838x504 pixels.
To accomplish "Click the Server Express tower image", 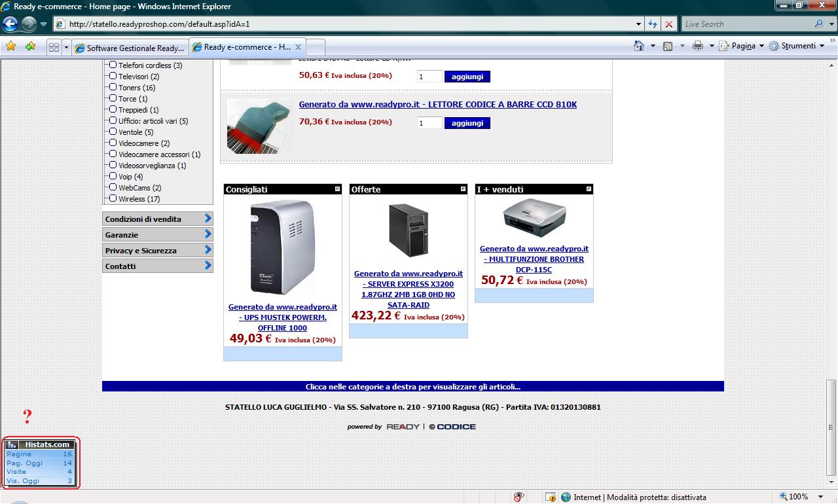I will tap(409, 230).
